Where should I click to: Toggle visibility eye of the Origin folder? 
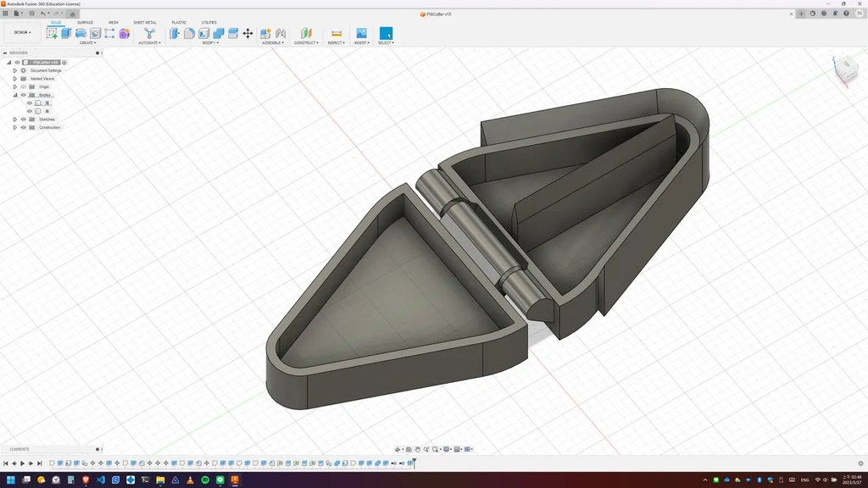pos(23,86)
